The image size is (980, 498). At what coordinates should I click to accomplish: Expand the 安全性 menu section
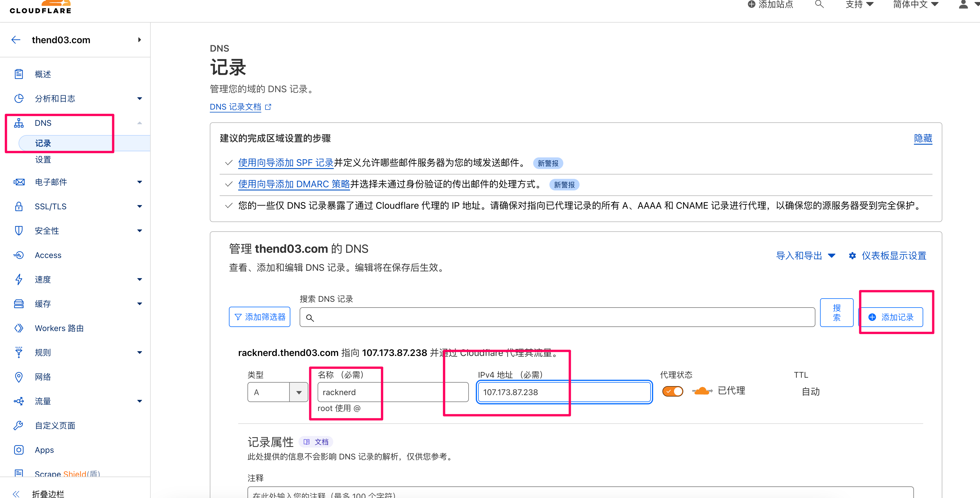click(x=140, y=230)
